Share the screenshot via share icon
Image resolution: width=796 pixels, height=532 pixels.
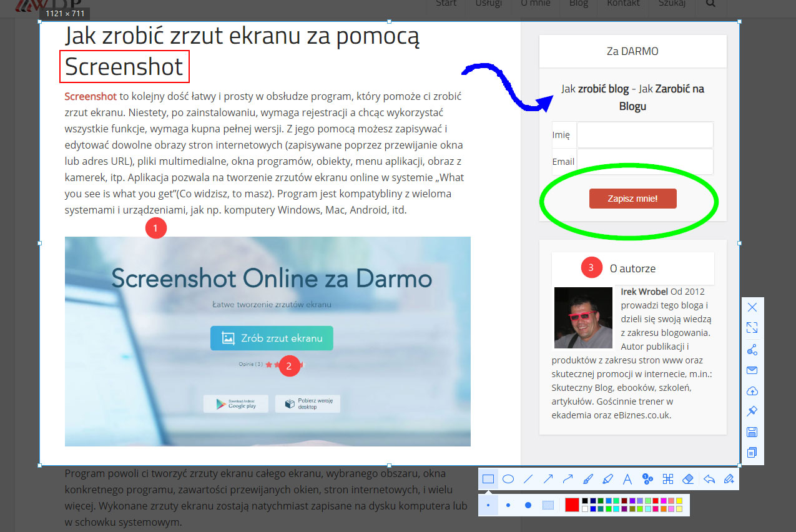point(752,350)
